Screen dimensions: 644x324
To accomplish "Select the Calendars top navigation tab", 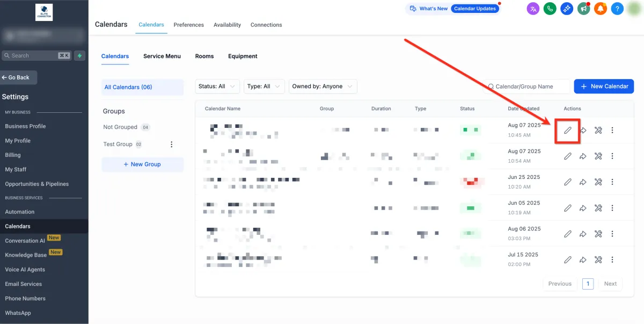I will click(151, 25).
